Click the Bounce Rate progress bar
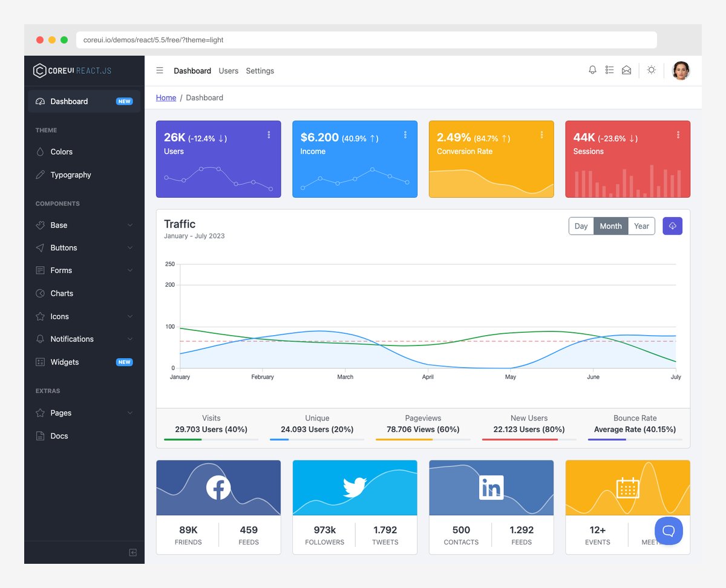The width and height of the screenshot is (726, 588). click(x=635, y=438)
